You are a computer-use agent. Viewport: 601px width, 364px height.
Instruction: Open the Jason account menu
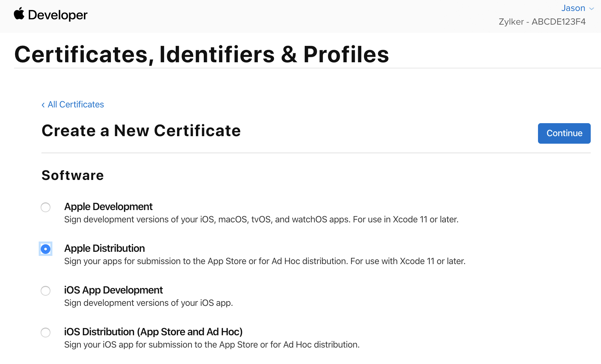click(573, 8)
